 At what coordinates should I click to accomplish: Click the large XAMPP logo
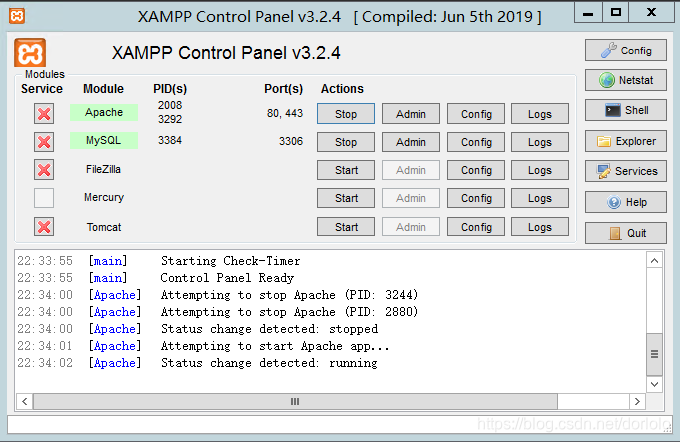point(30,53)
